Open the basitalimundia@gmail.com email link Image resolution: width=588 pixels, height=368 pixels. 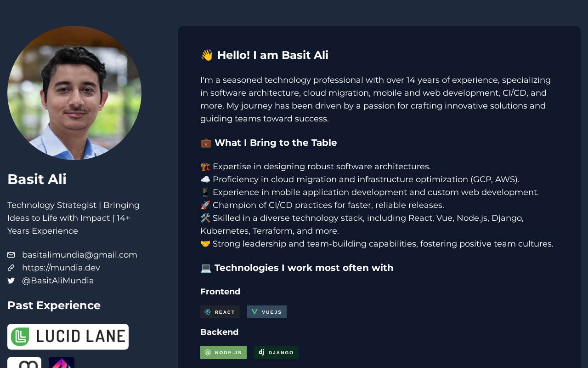coord(79,255)
